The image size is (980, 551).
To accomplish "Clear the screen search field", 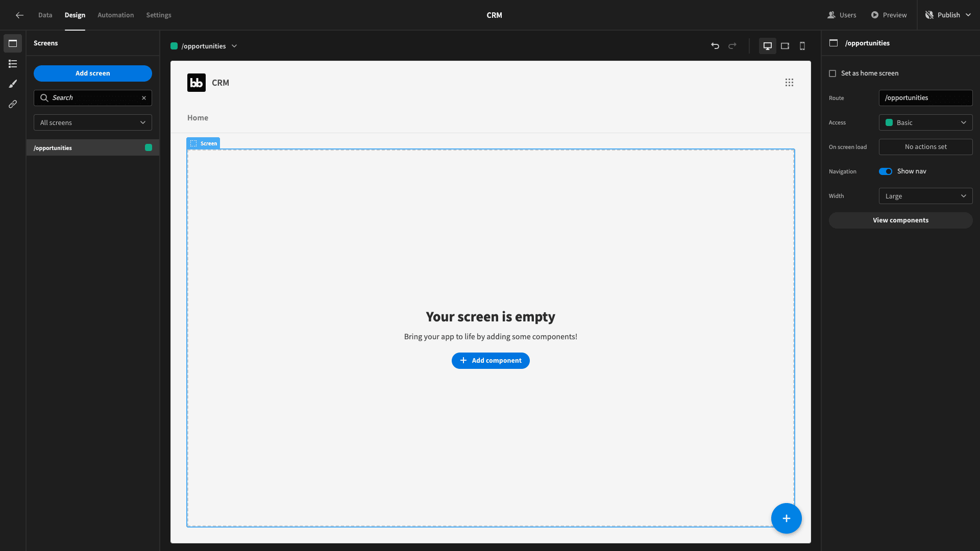I will point(144,98).
